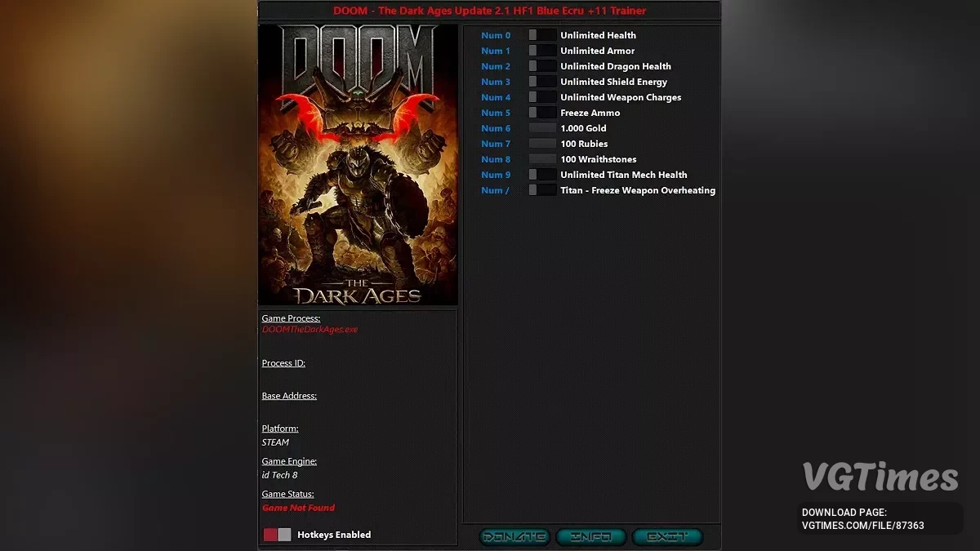
Task: Toggle Unlimited Armor on
Action: 541,51
